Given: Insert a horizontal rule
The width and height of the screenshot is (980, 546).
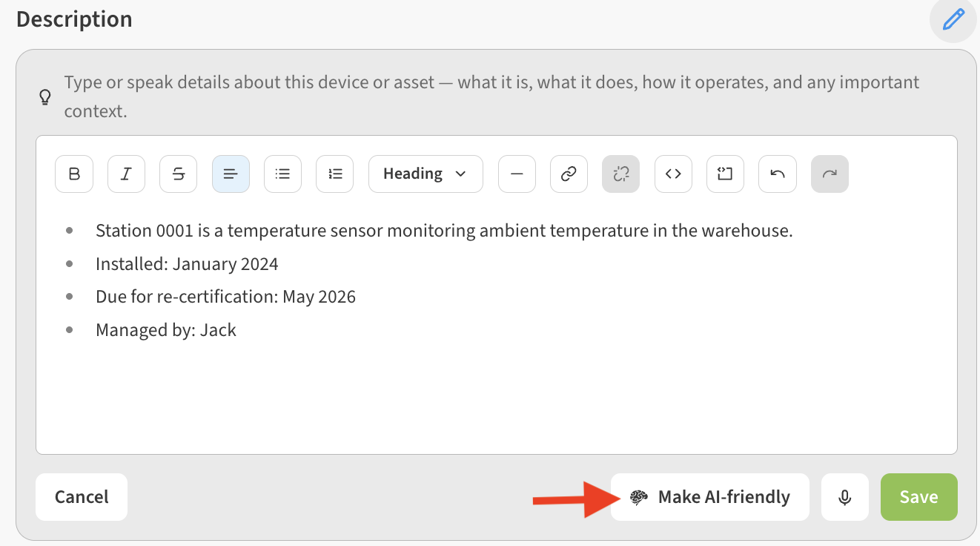Looking at the screenshot, I should point(517,174).
